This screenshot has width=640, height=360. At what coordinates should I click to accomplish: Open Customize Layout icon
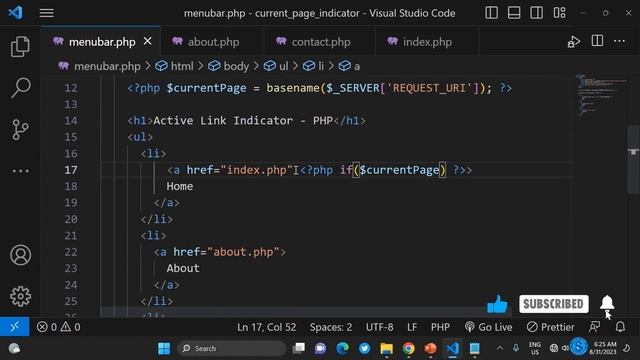[x=559, y=13]
